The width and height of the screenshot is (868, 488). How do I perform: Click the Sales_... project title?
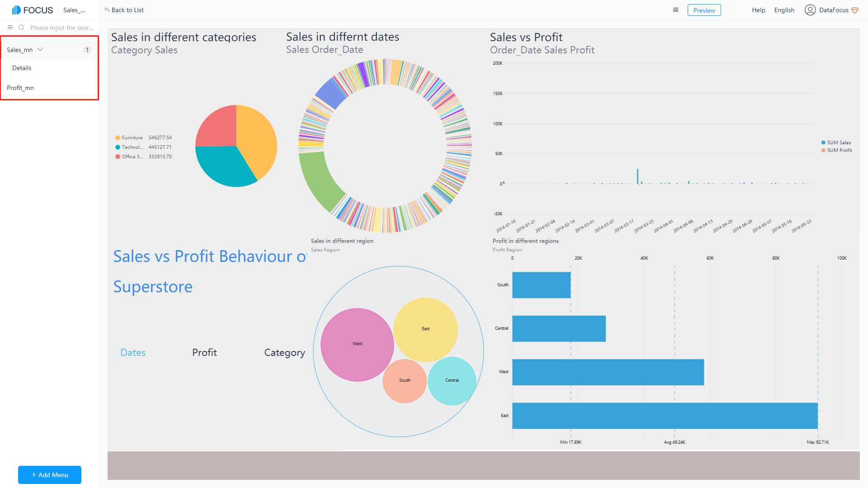[74, 10]
